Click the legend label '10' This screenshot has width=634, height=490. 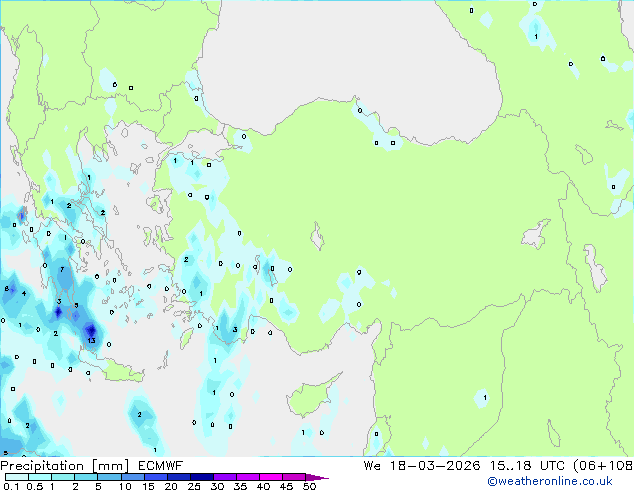(x=125, y=486)
